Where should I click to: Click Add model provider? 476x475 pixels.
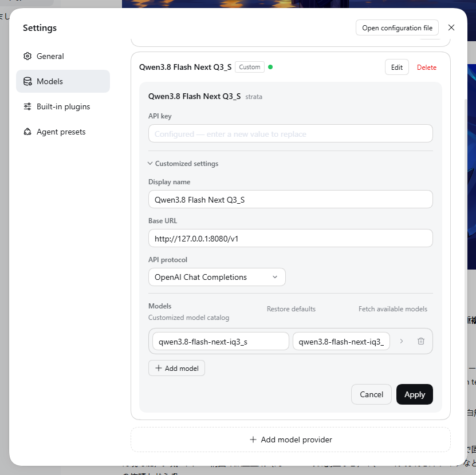(x=290, y=440)
